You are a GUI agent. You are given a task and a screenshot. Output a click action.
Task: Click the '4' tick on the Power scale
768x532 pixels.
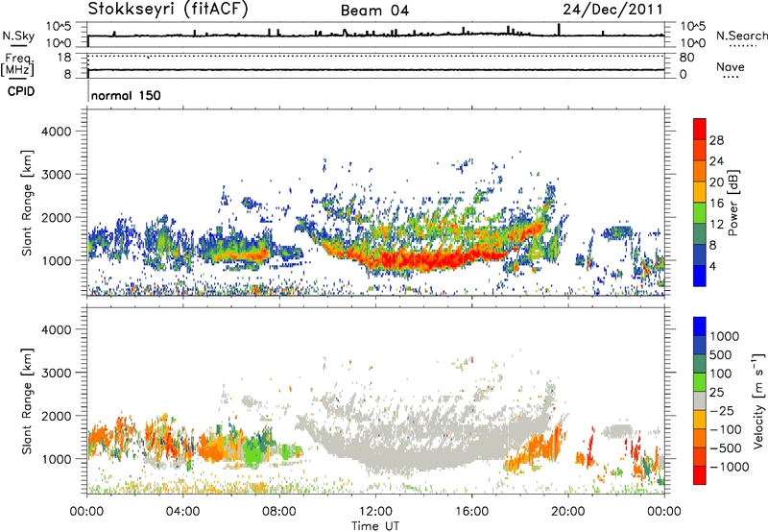712,267
